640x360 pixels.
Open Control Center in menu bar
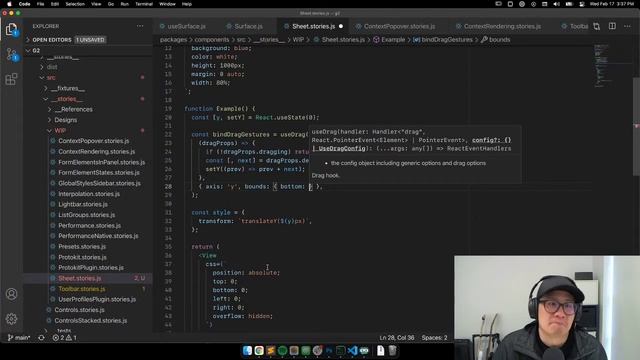tap(582, 4)
